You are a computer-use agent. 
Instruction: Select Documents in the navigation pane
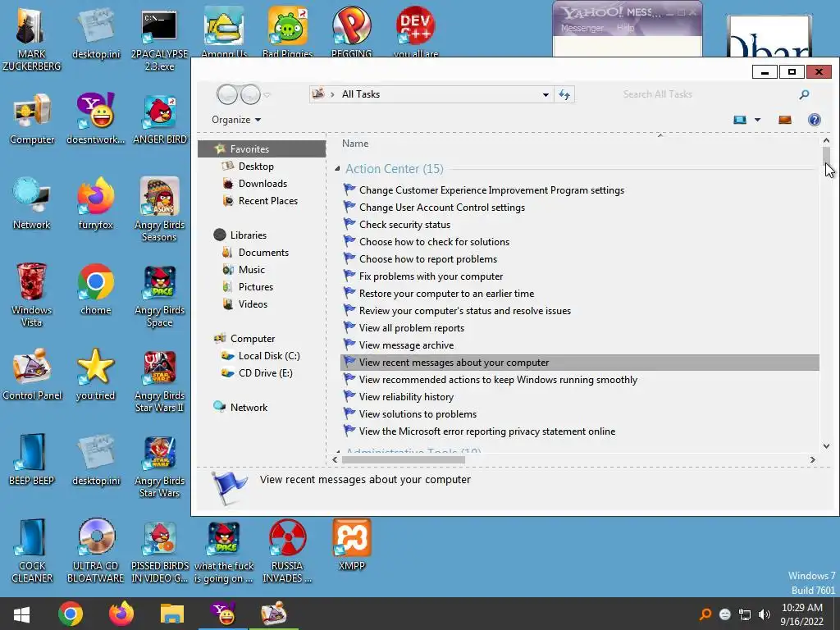pyautogui.click(x=262, y=253)
